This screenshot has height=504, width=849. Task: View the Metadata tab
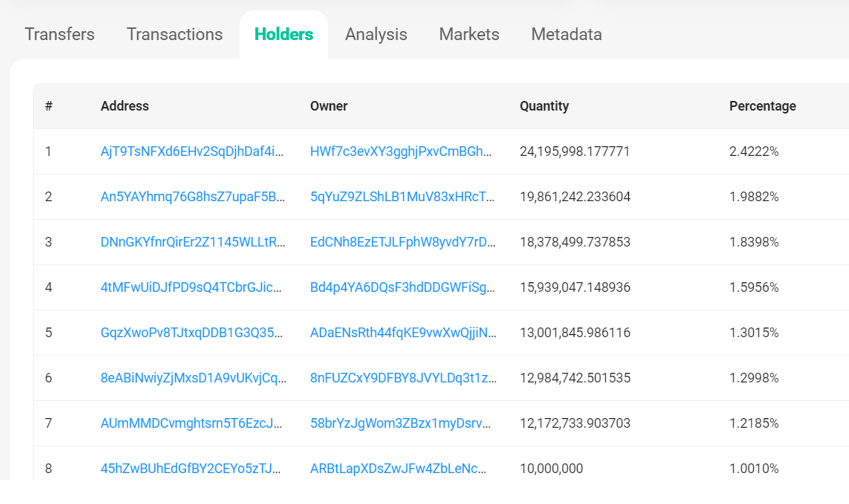coord(566,34)
